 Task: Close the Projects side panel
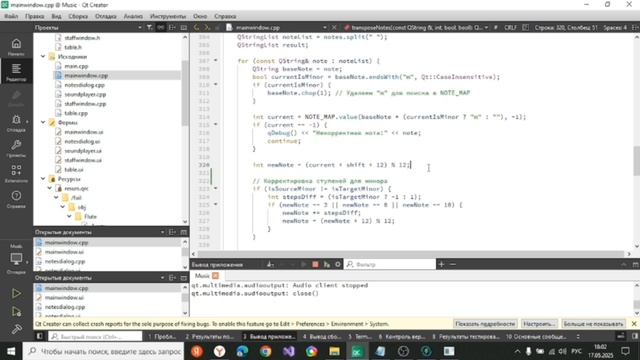point(184,27)
